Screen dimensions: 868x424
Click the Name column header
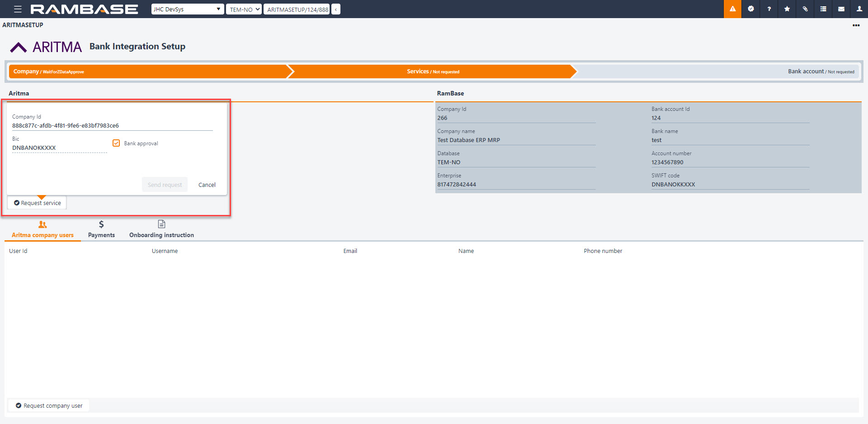[x=466, y=251]
